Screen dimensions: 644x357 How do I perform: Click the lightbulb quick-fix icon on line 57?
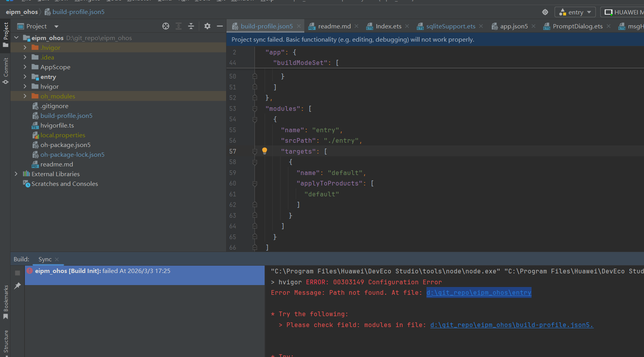coord(265,151)
